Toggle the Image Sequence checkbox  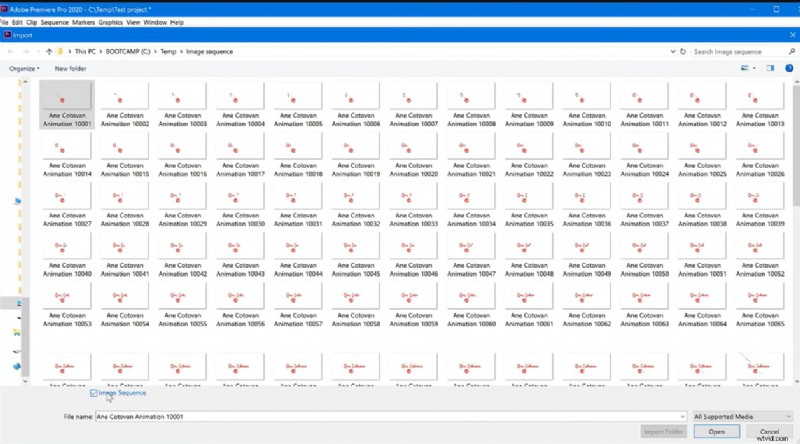[95, 393]
